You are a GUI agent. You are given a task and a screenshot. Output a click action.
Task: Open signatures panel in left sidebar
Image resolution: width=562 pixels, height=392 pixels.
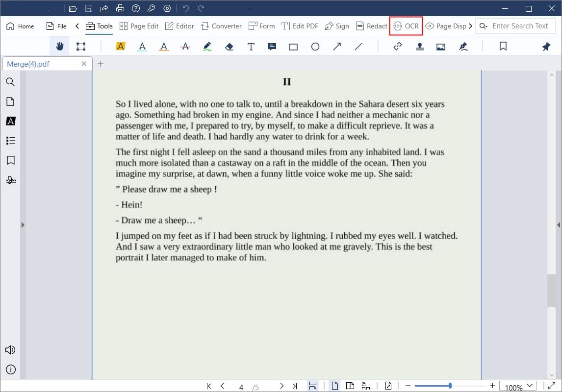coord(11,180)
